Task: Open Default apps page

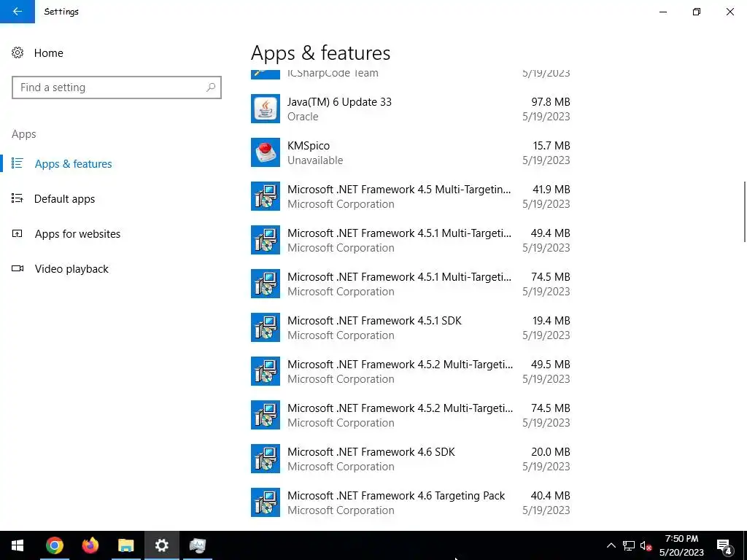Action: pos(64,199)
